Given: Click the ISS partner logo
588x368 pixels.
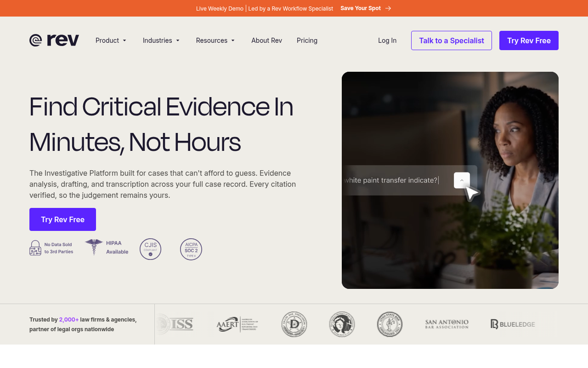Looking at the screenshot, I should pos(175,324).
